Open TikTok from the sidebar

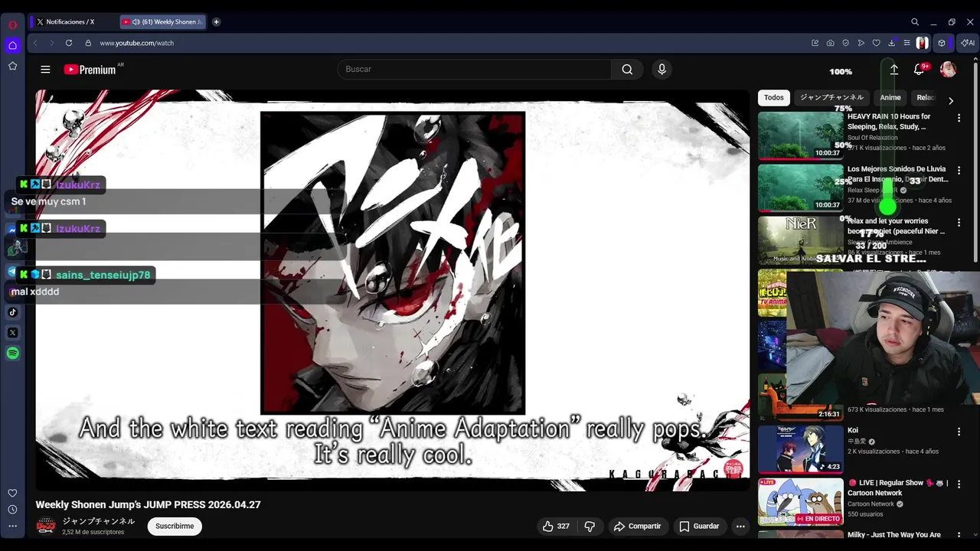click(12, 312)
